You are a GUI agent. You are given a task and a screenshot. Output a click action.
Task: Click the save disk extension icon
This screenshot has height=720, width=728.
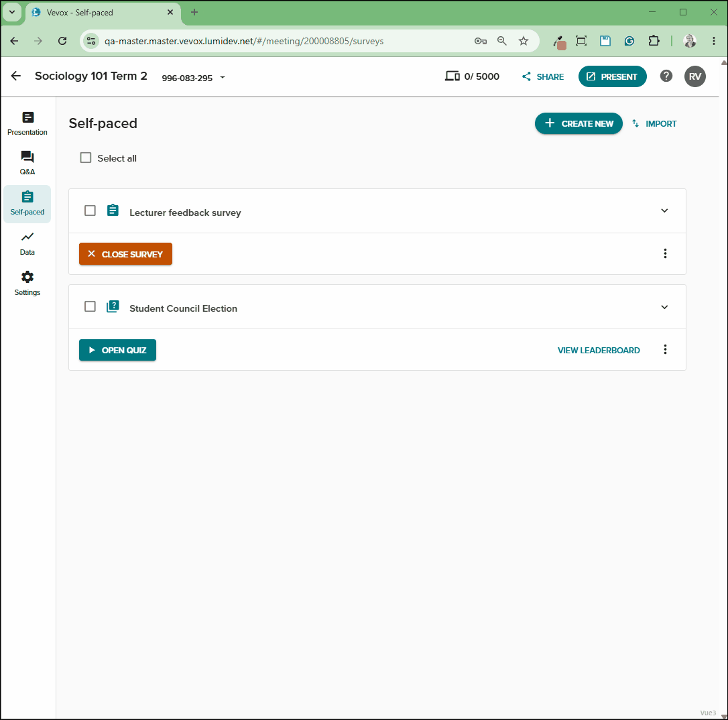(x=605, y=41)
